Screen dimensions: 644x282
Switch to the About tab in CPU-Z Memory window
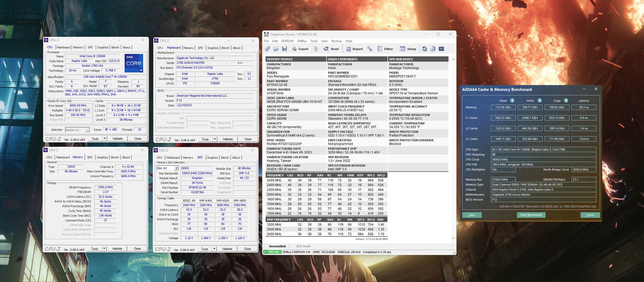click(x=126, y=157)
